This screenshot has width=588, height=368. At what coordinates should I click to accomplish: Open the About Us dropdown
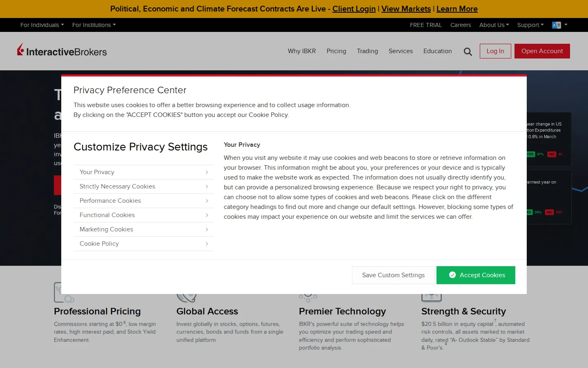tap(494, 25)
